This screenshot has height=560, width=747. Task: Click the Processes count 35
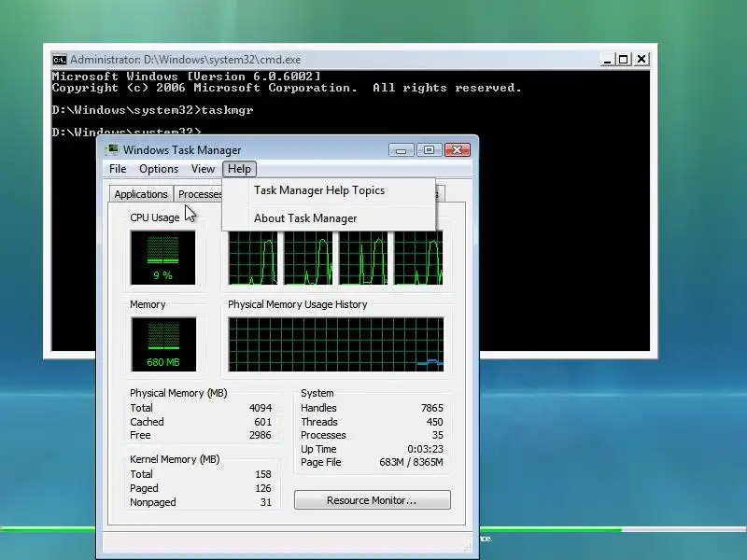[438, 435]
